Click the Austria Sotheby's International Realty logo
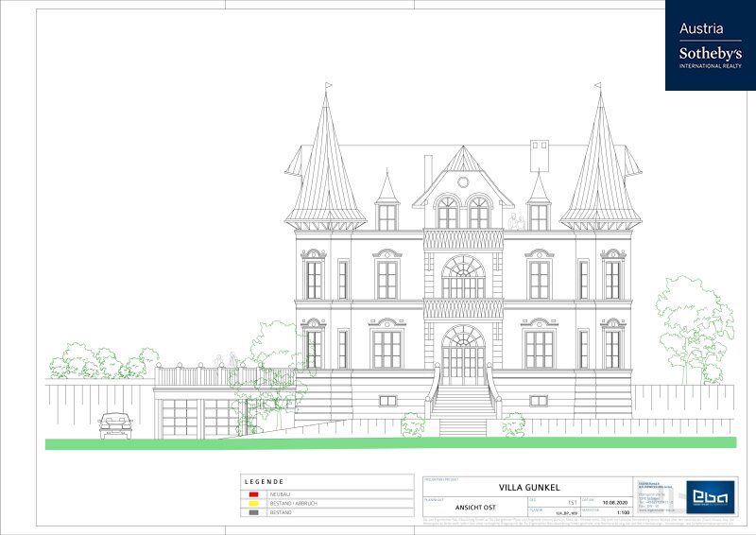This screenshot has width=756, height=535. tap(711, 45)
